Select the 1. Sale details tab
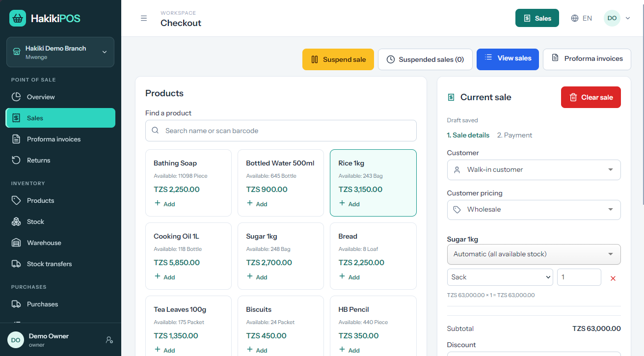The height and width of the screenshot is (356, 644). [x=468, y=135]
